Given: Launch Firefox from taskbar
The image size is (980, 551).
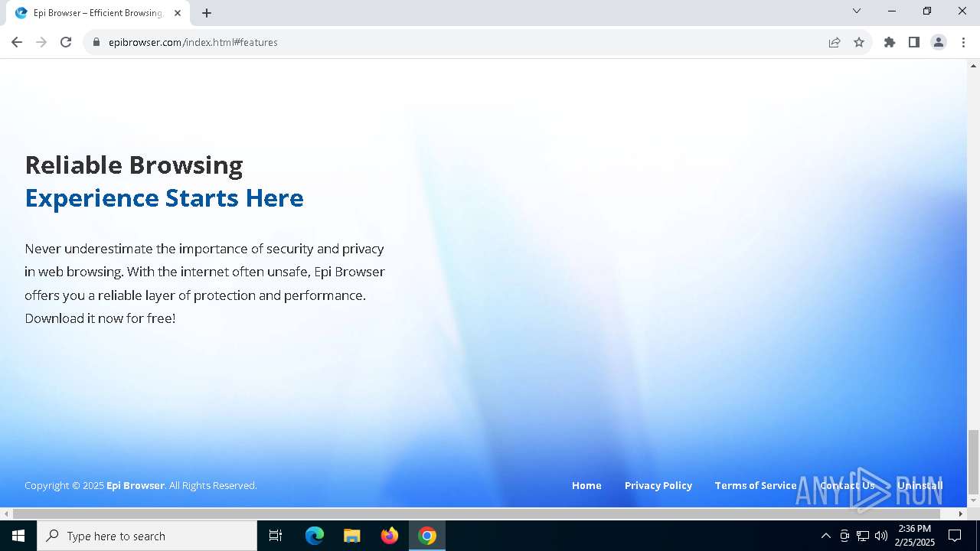Looking at the screenshot, I should coord(389,536).
